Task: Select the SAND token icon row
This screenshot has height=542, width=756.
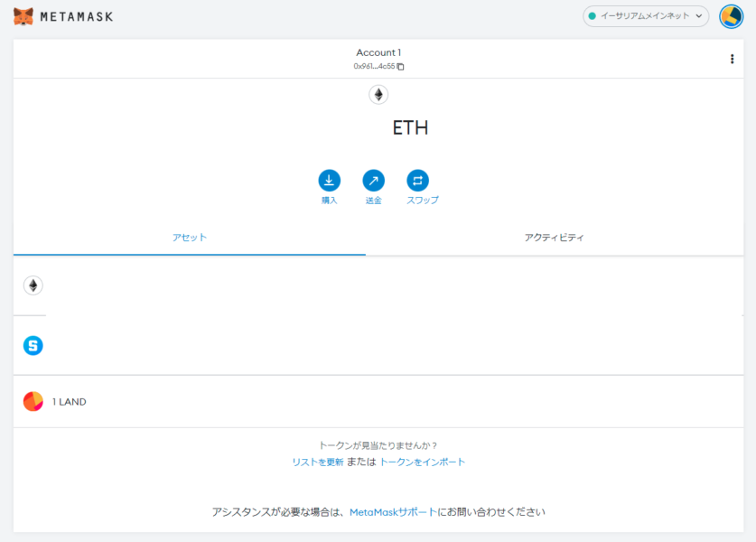Action: pos(33,345)
